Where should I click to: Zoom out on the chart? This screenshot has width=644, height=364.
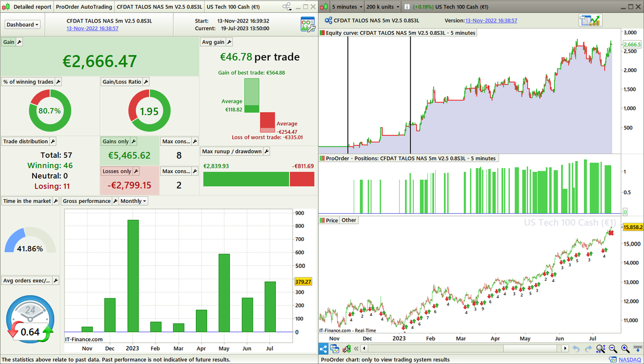coord(613,349)
